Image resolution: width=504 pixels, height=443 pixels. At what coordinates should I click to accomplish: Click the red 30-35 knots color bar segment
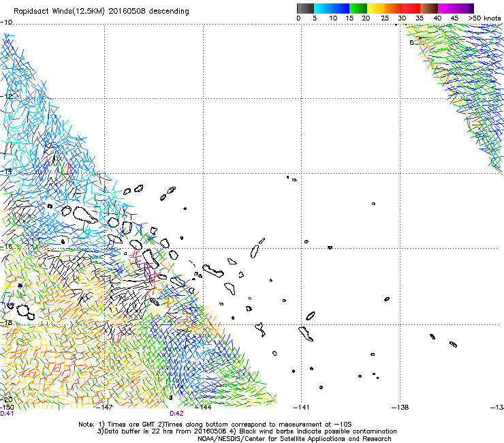[411, 8]
